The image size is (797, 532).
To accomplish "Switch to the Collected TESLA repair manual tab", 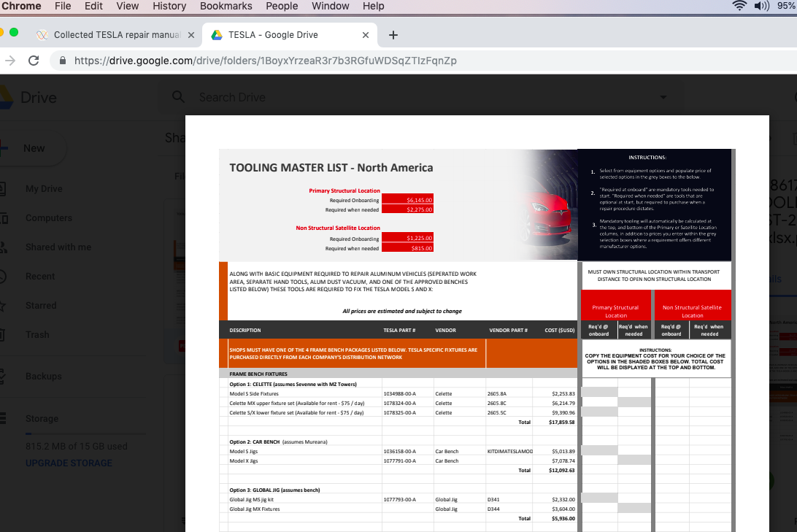I will [x=115, y=35].
